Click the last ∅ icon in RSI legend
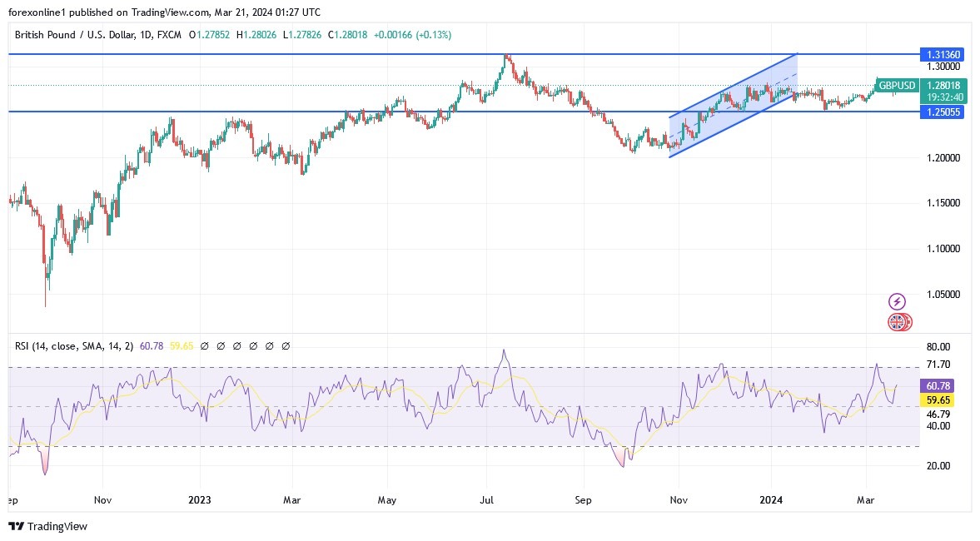 pyautogui.click(x=285, y=345)
